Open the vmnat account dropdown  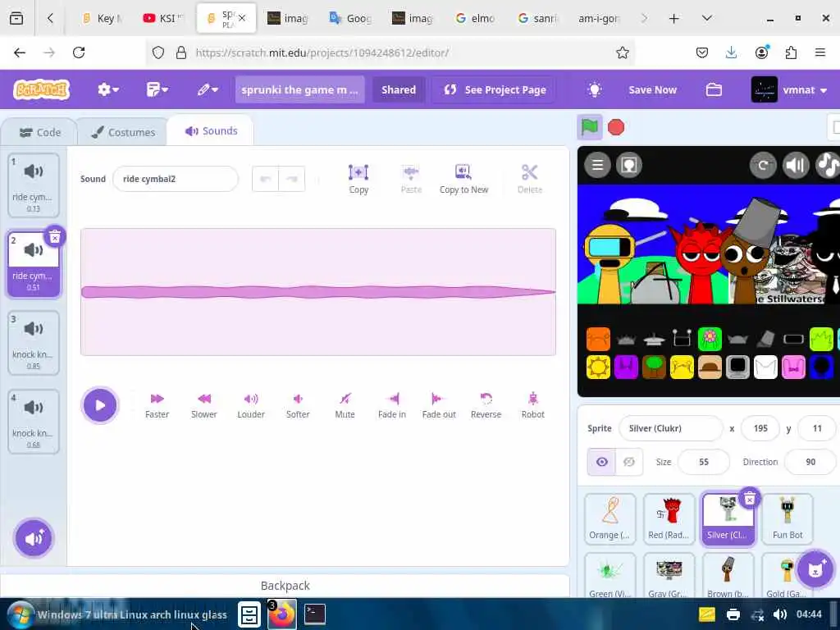coord(790,89)
